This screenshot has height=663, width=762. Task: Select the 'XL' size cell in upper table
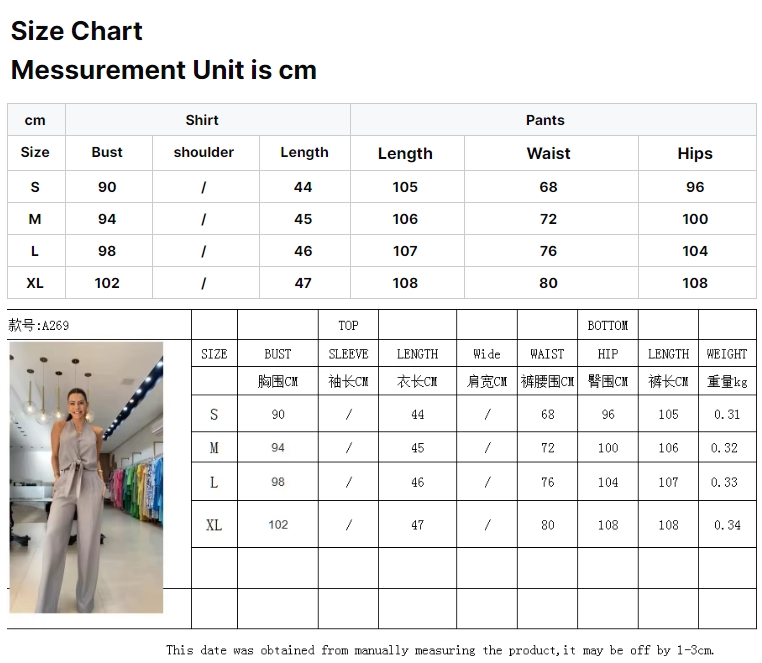[35, 283]
